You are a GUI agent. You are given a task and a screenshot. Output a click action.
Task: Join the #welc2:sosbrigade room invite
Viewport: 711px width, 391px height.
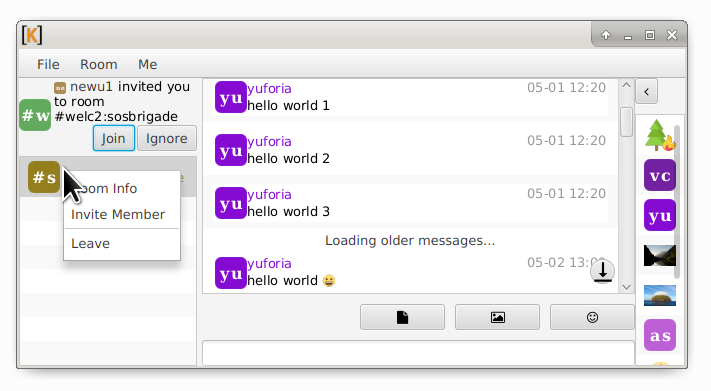[113, 138]
